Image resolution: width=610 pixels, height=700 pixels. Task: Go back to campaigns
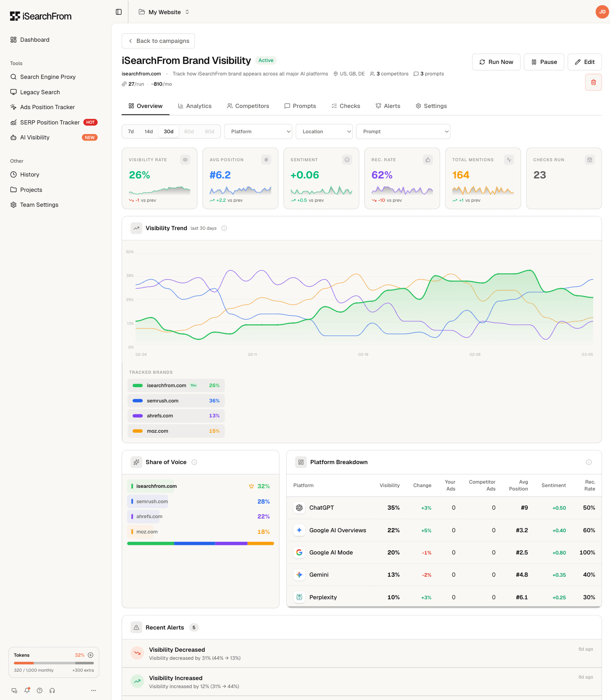click(158, 41)
